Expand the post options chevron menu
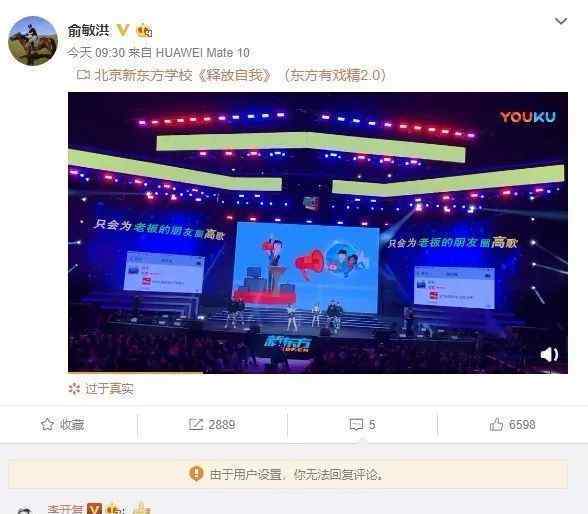This screenshot has width=588, height=514. 561,21
